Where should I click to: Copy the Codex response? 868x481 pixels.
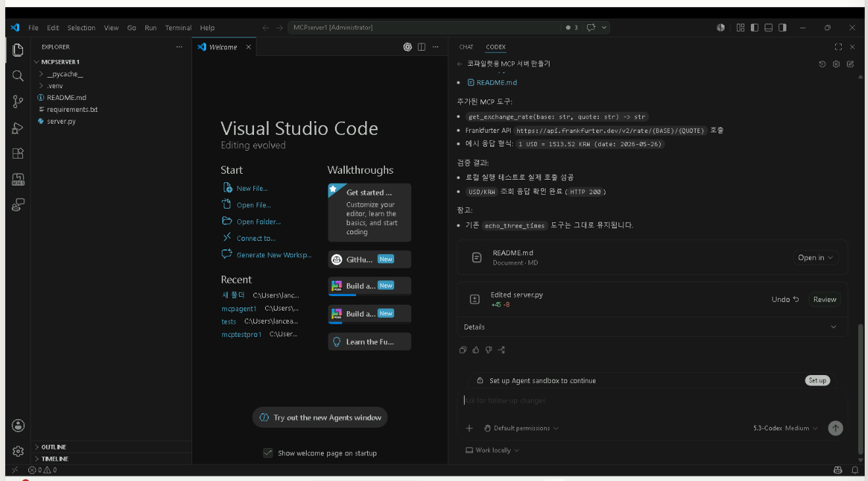coord(463,350)
